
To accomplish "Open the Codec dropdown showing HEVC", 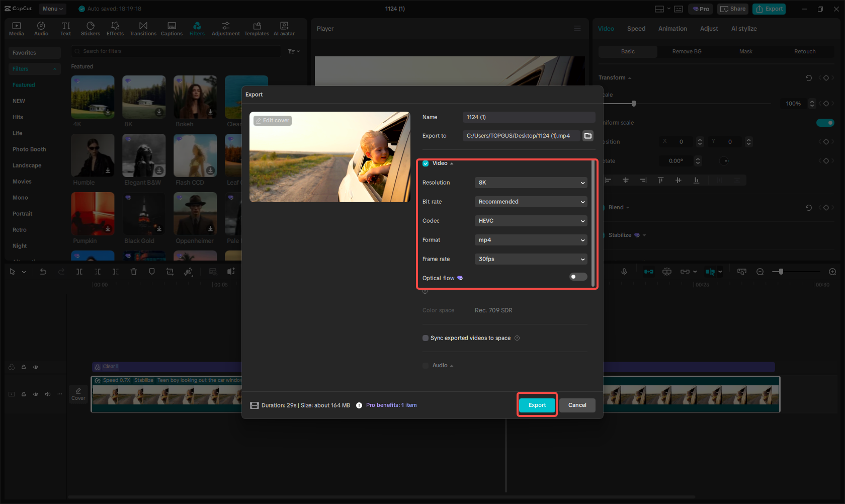I will (x=531, y=221).
